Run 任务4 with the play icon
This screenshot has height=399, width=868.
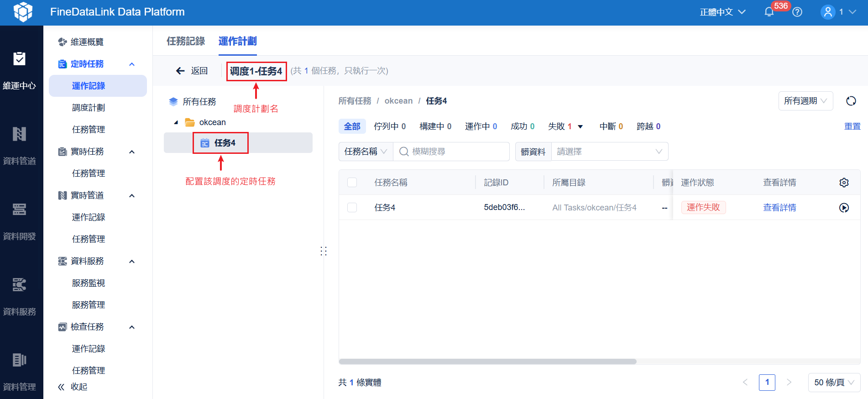[x=844, y=208]
